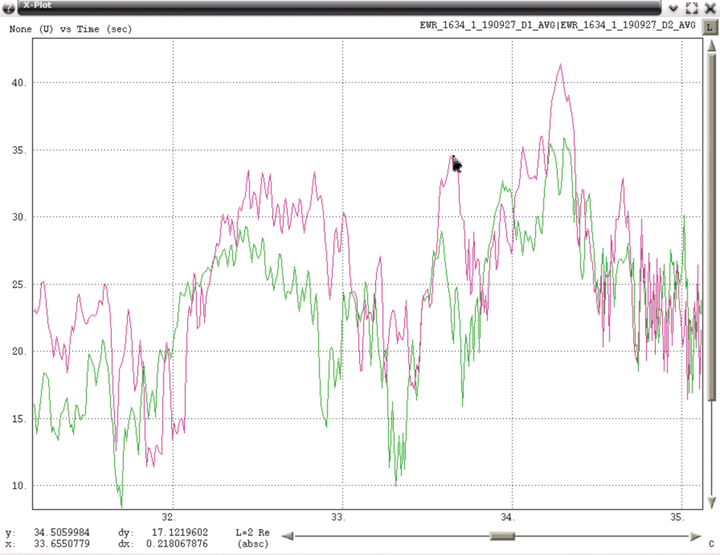
Task: Close the X-Plot window
Action: (x=710, y=7)
